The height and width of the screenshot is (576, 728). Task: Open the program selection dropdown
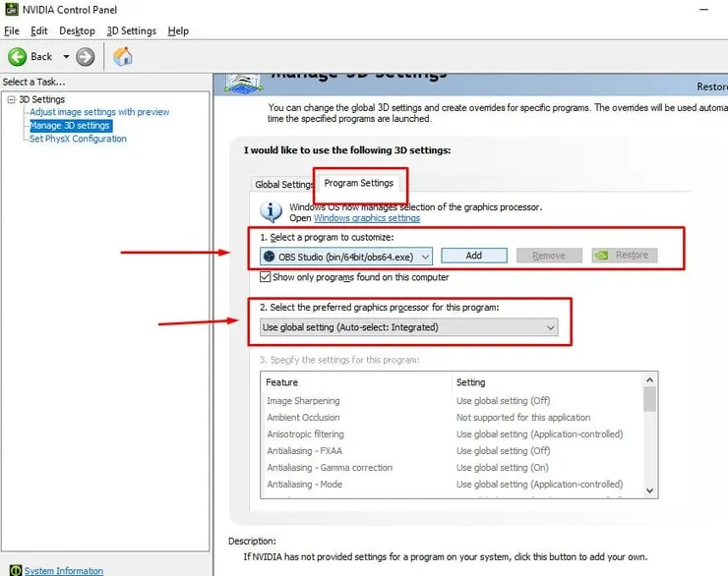346,257
